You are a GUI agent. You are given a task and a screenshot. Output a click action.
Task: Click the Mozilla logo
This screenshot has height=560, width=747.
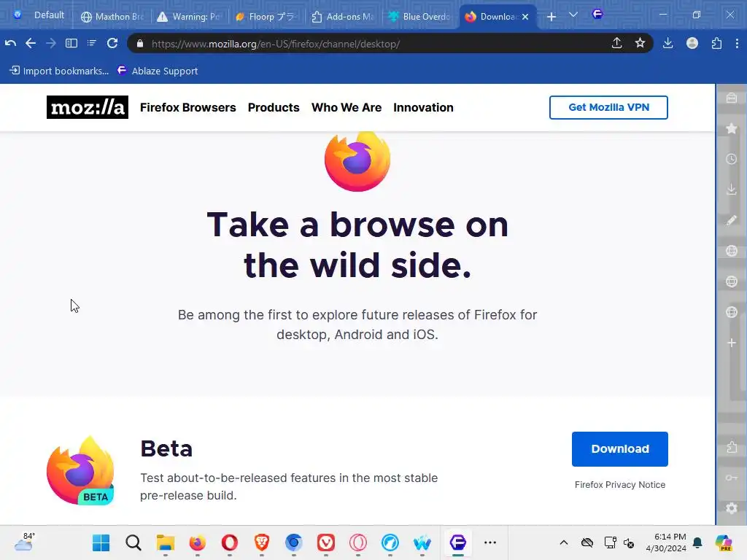point(88,107)
